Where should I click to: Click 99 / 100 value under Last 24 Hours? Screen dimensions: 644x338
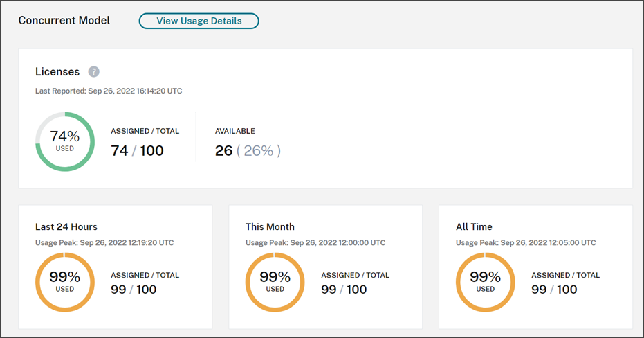pyautogui.click(x=134, y=289)
